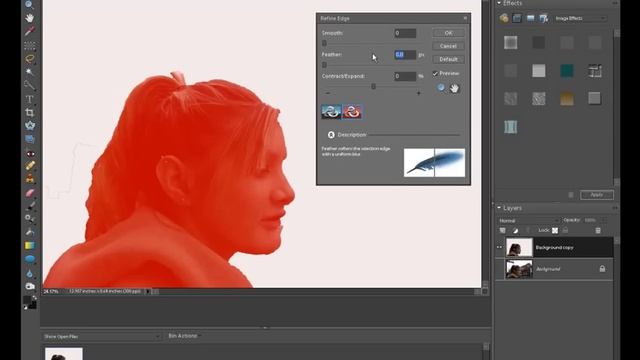The width and height of the screenshot is (640, 360).
Task: Choose the gold effect thumbnail
Action: click(x=567, y=98)
